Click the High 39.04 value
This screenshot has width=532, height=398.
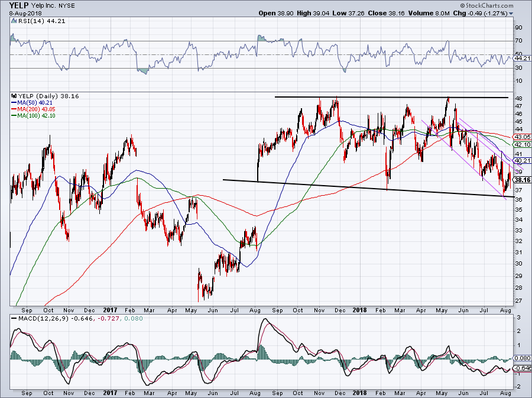click(x=313, y=13)
